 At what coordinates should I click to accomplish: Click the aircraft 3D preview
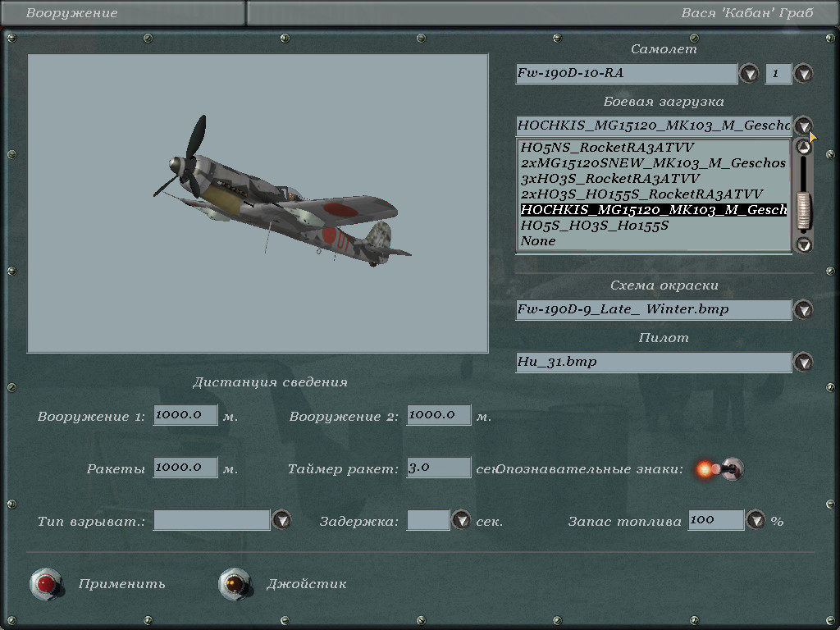coord(258,203)
